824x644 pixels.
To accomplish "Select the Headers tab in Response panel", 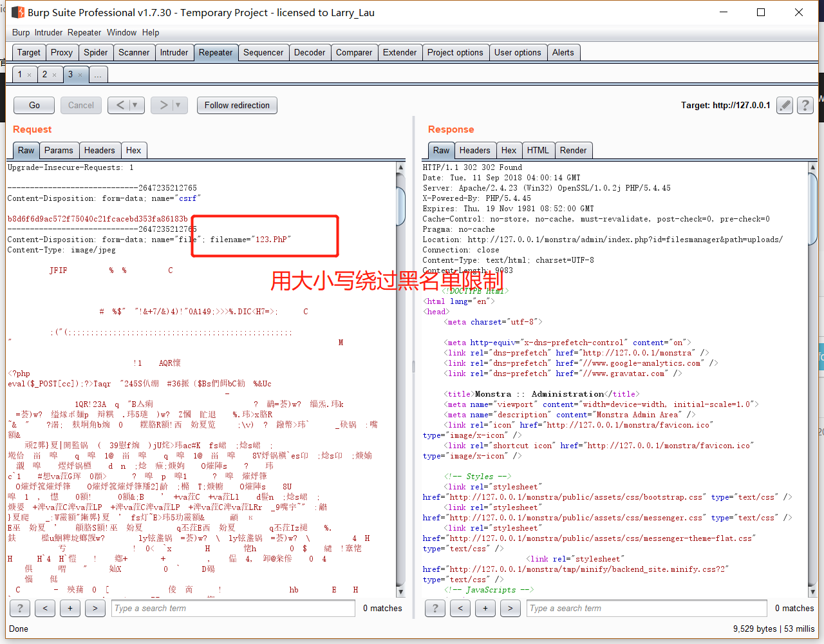I will 475,150.
